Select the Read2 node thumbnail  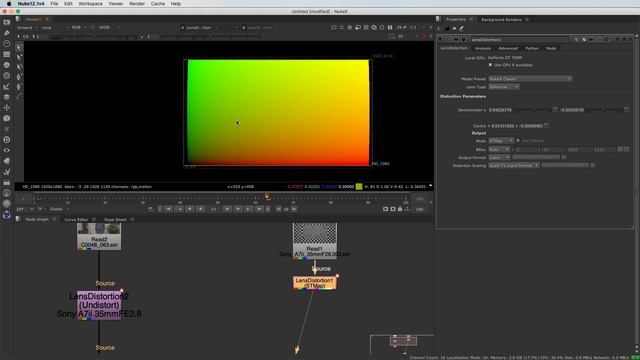pyautogui.click(x=99, y=229)
